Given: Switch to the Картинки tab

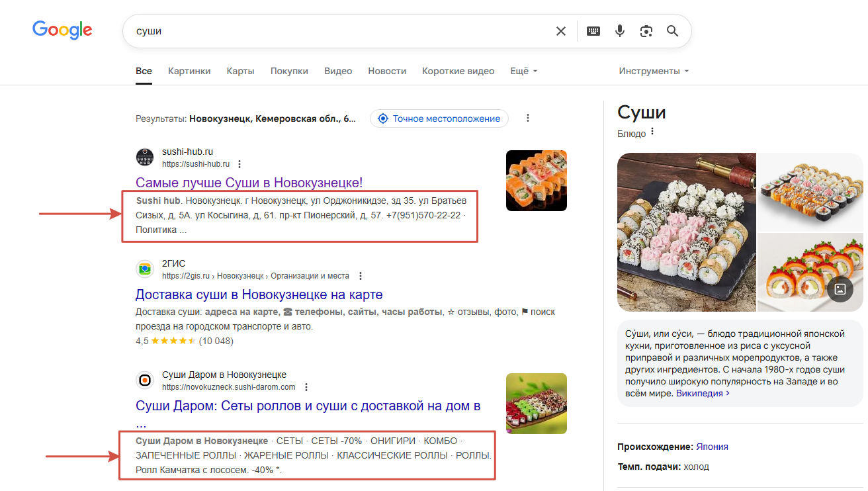Looking at the screenshot, I should 189,71.
